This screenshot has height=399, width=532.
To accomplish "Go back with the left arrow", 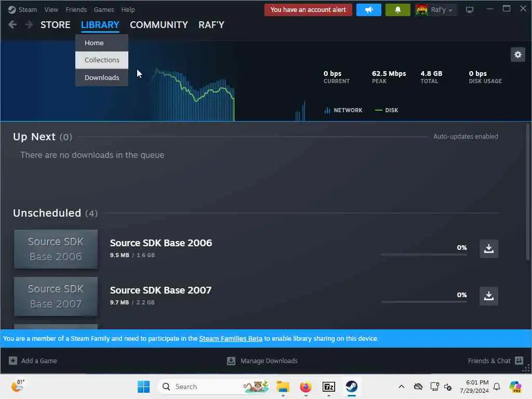I will (12, 24).
